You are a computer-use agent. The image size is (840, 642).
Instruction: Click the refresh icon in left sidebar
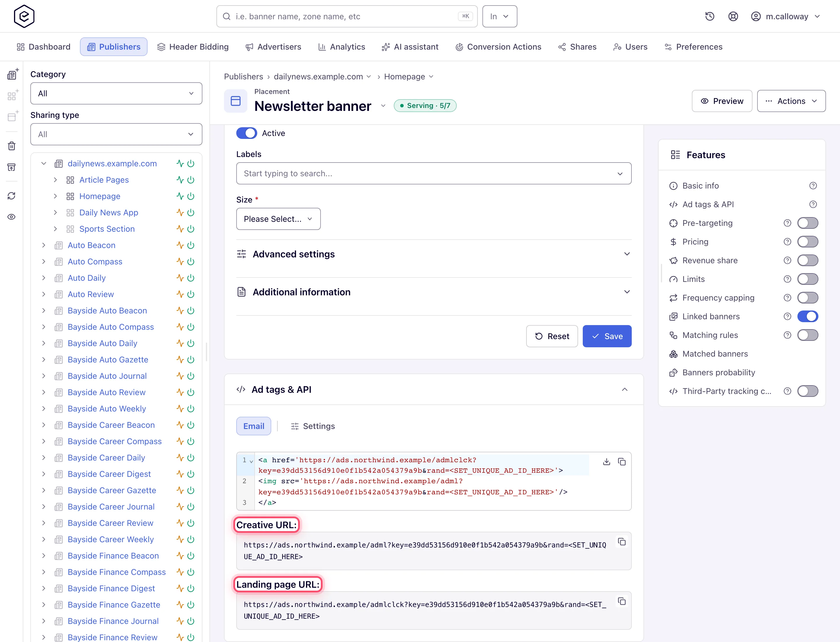[11, 196]
